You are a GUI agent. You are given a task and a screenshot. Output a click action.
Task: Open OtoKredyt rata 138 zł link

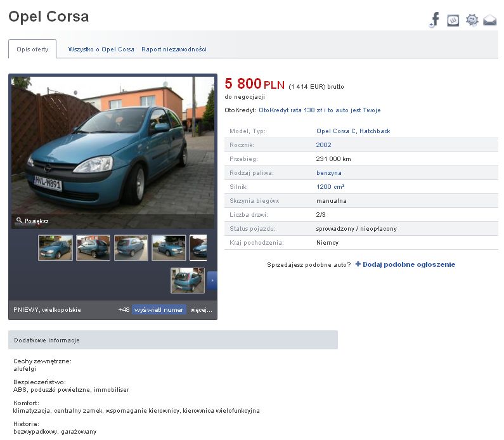coord(320,110)
